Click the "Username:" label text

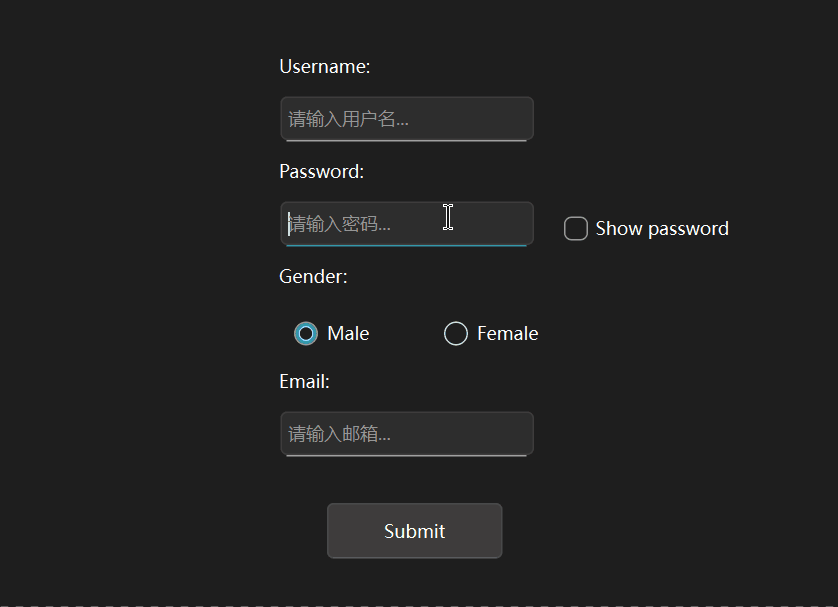click(x=325, y=67)
